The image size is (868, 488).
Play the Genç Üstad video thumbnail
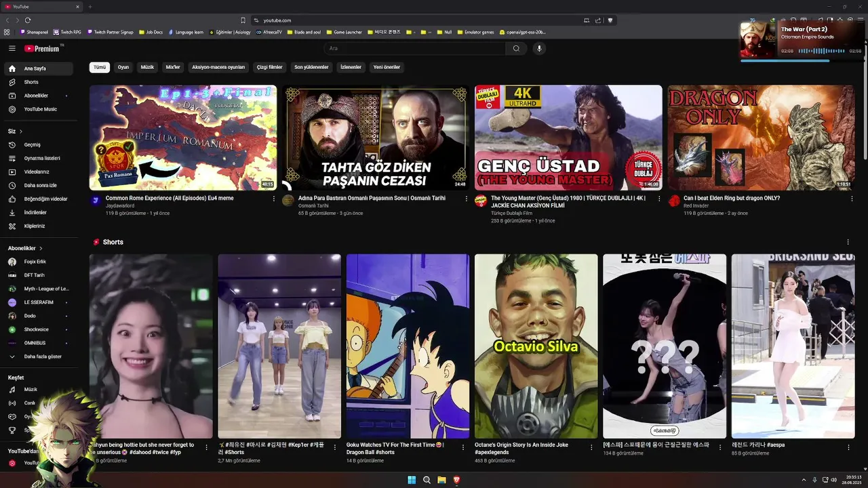tap(568, 138)
